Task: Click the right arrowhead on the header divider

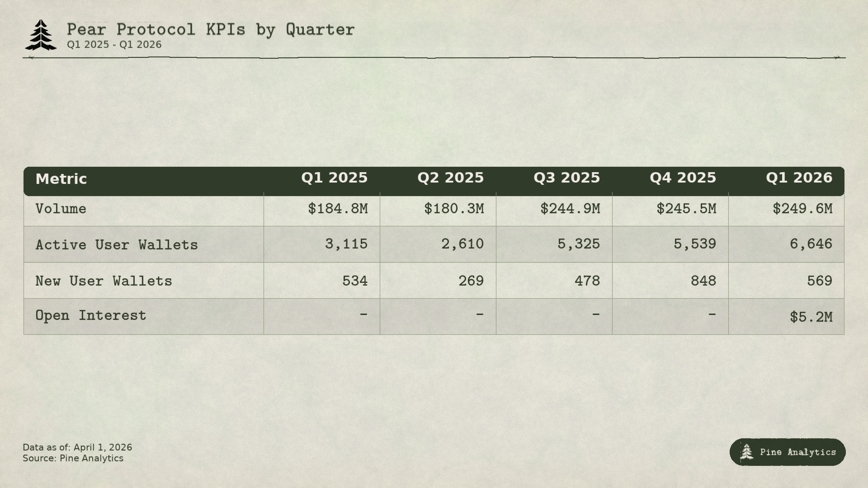Action: [837, 57]
